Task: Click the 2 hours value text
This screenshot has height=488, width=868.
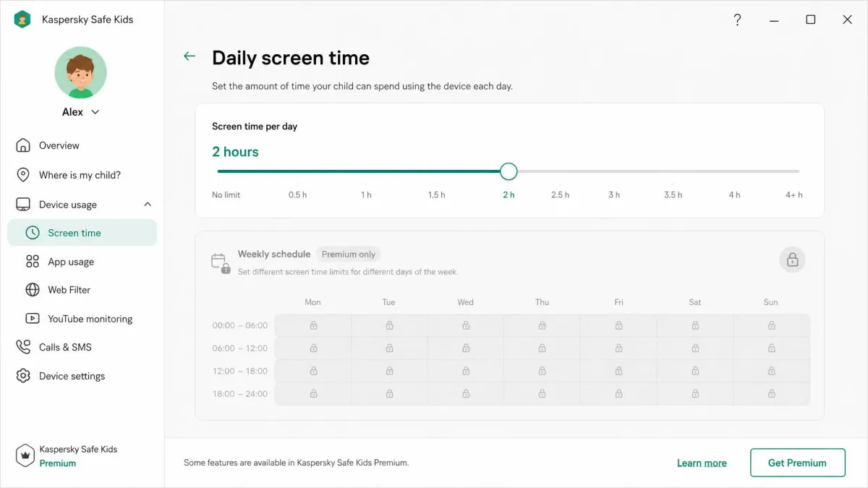Action: 235,152
